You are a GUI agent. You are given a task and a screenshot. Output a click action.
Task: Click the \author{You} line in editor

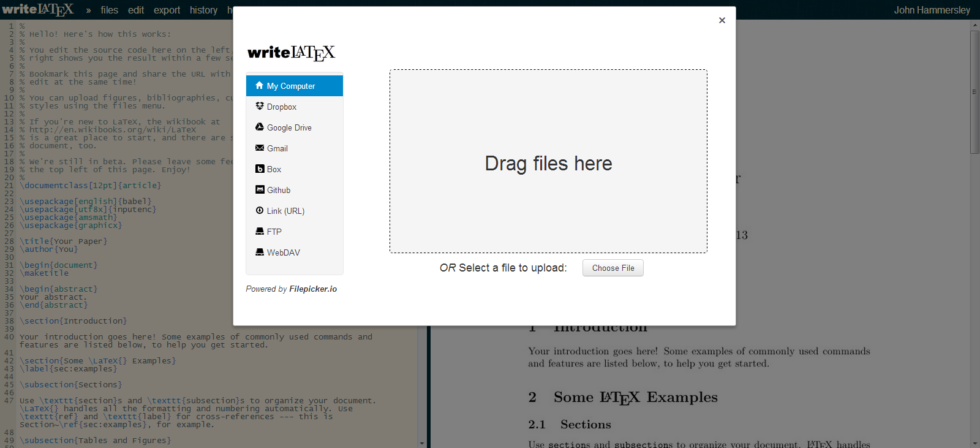pyautogui.click(x=49, y=249)
